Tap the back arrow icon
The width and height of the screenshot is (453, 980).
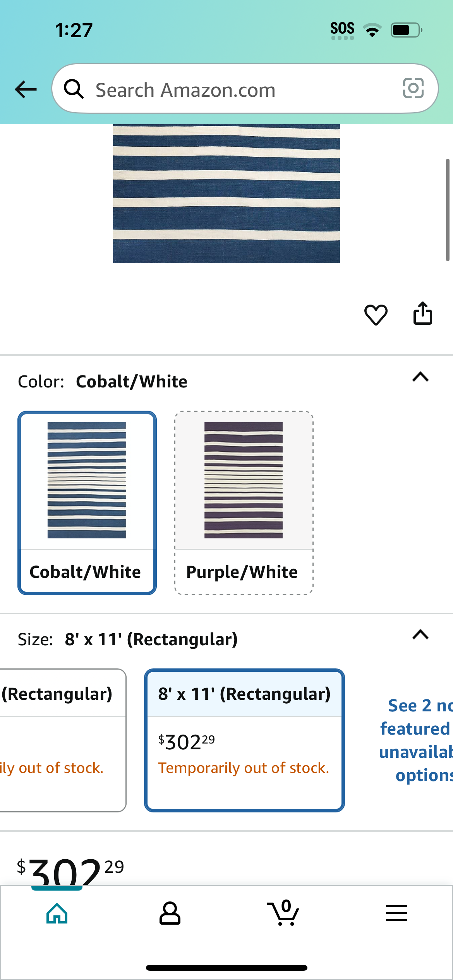26,89
